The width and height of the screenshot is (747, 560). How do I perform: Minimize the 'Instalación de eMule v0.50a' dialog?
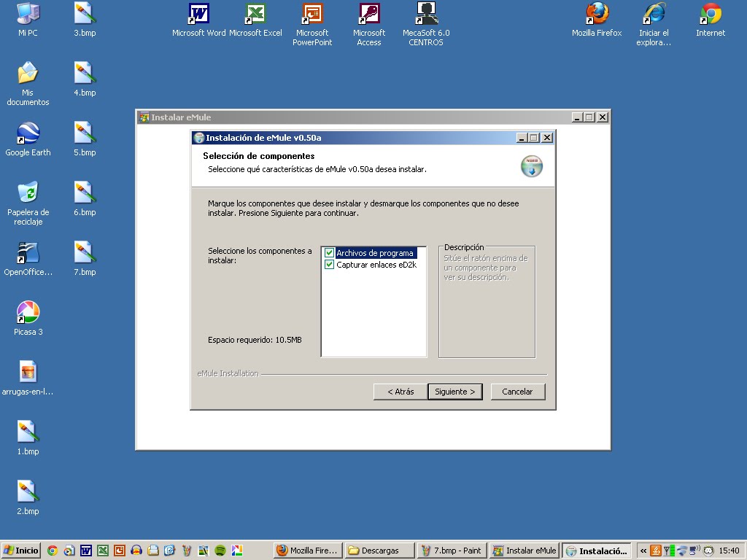(521, 138)
